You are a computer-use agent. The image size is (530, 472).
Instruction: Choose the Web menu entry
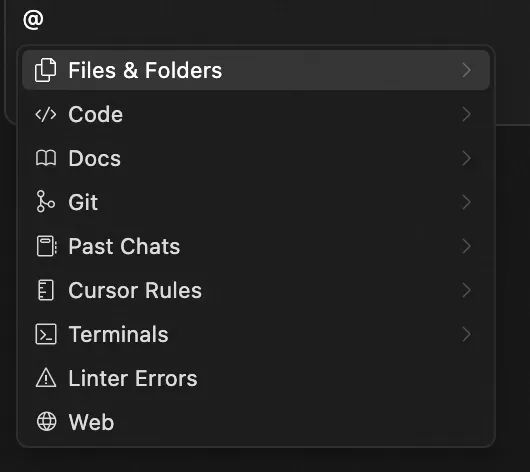click(x=256, y=422)
